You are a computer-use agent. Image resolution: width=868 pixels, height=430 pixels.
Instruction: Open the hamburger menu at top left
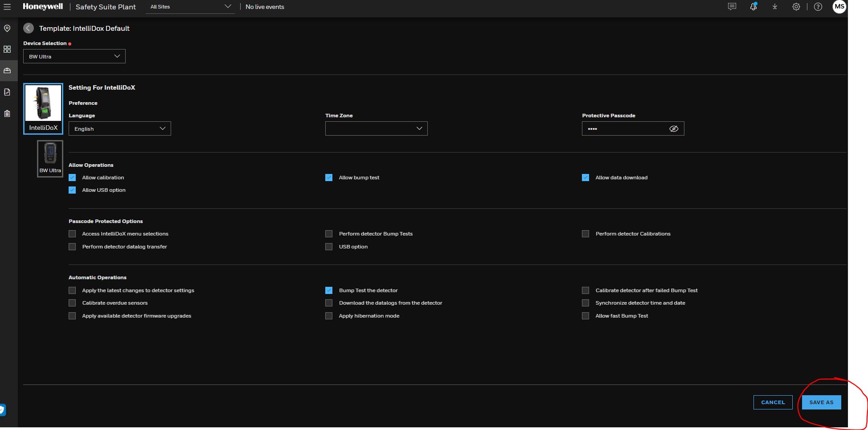7,7
